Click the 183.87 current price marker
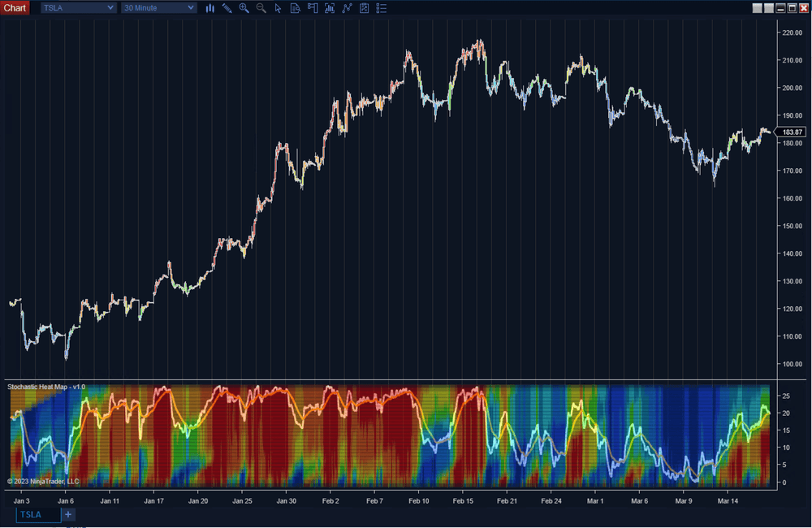Image resolution: width=812 pixels, height=528 pixels. [789, 132]
